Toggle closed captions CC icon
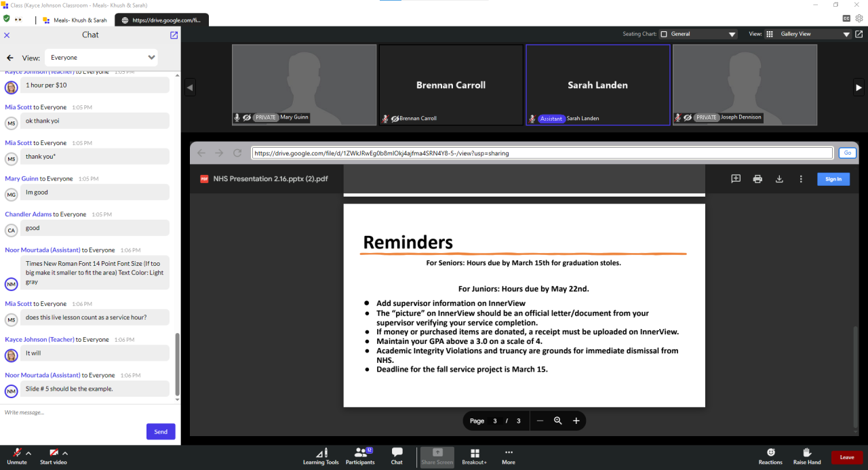 point(847,18)
